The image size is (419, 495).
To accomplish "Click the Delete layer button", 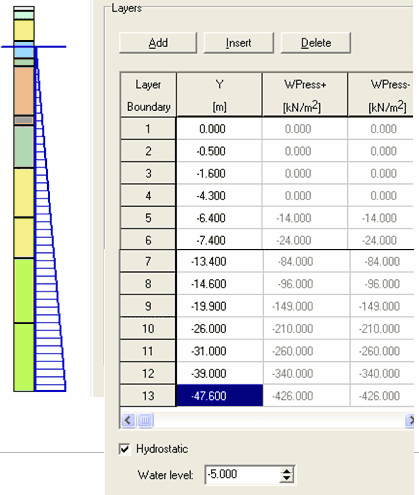I will pos(316,43).
